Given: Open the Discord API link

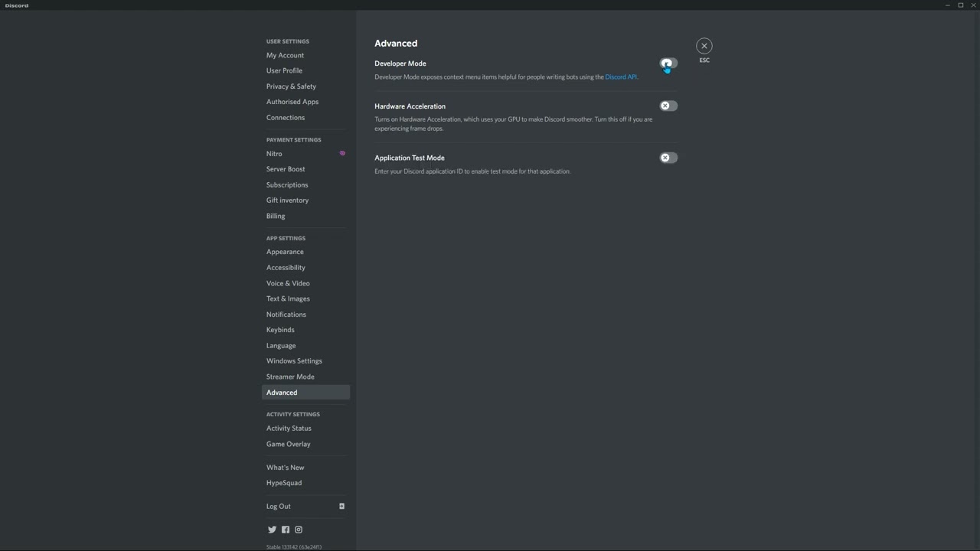Looking at the screenshot, I should tap(621, 77).
